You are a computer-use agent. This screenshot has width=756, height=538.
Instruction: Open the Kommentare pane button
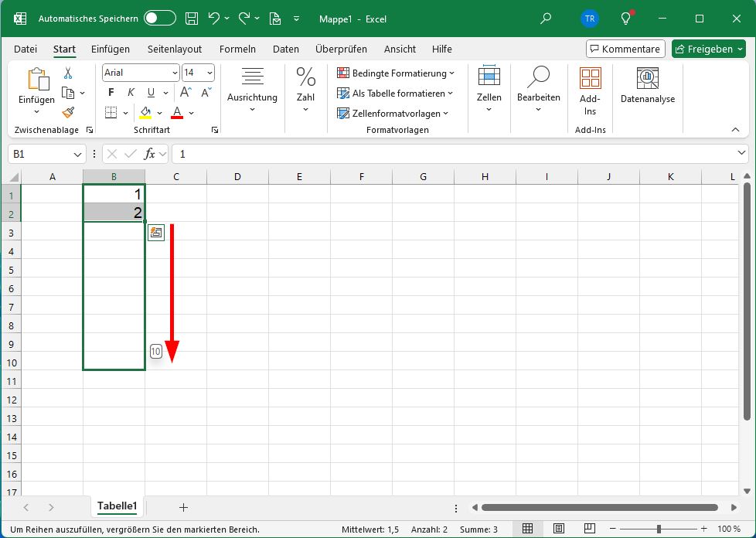click(625, 48)
